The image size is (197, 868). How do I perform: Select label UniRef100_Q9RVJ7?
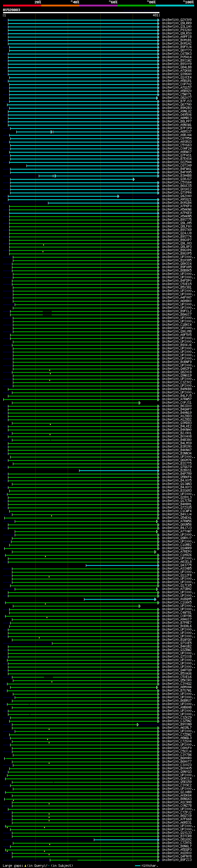tap(177, 538)
